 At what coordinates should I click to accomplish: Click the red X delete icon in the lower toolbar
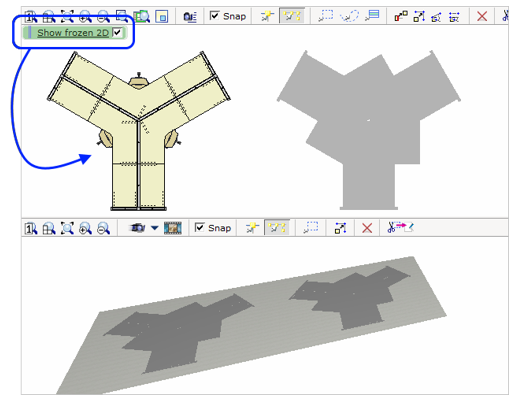pos(367,228)
